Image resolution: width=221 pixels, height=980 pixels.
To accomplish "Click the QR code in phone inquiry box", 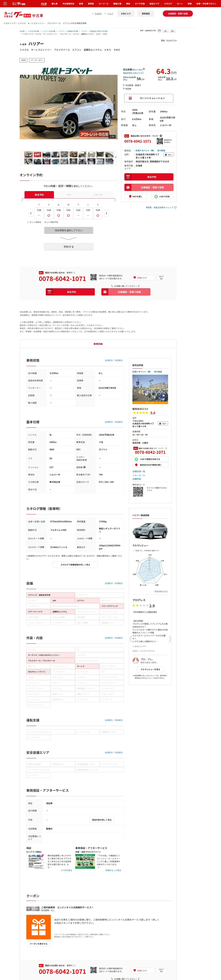I will click(x=160, y=141).
